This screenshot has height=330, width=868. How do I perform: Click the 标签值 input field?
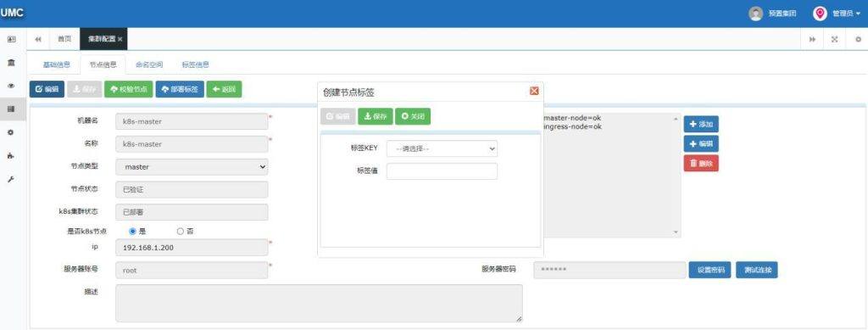(x=442, y=171)
